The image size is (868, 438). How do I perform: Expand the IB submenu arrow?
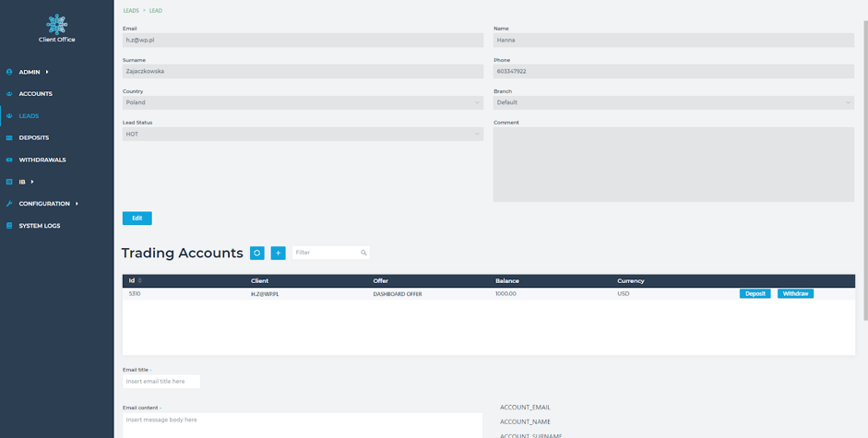point(32,182)
